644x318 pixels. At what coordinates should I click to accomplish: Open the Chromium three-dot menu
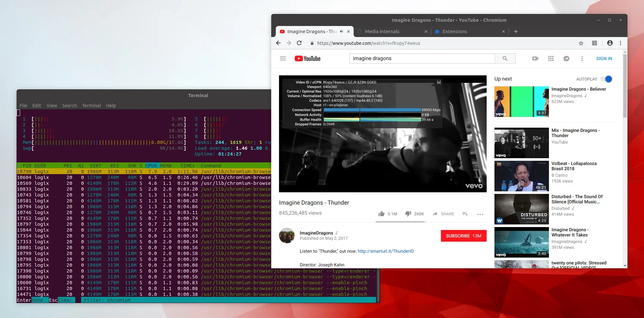click(620, 43)
